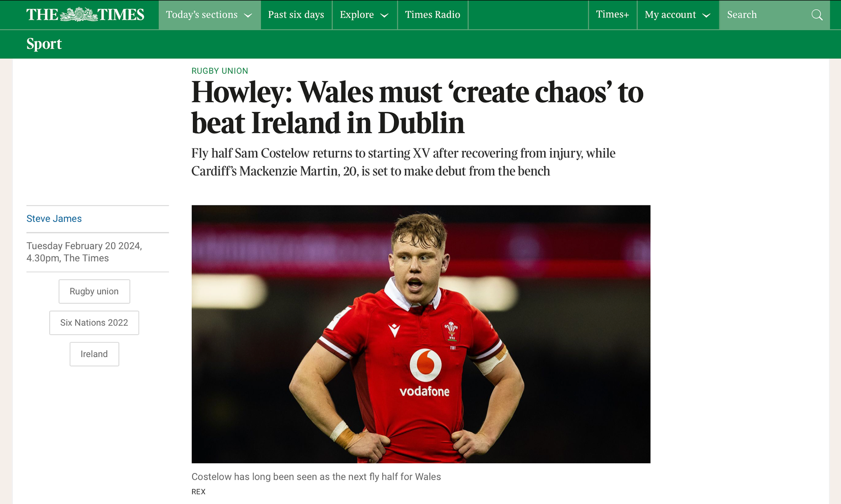Image resolution: width=841 pixels, height=504 pixels.
Task: Click the Today's sections menu label
Action: coord(201,15)
